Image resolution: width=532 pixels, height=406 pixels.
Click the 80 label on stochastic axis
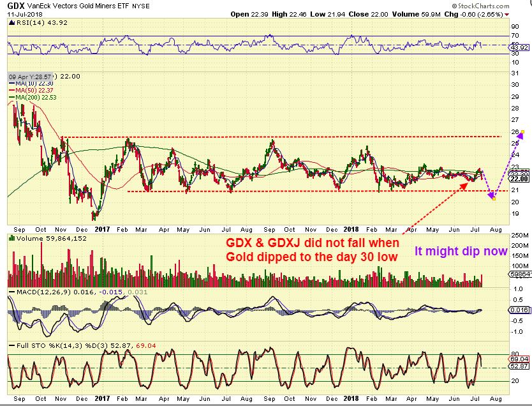515,354
